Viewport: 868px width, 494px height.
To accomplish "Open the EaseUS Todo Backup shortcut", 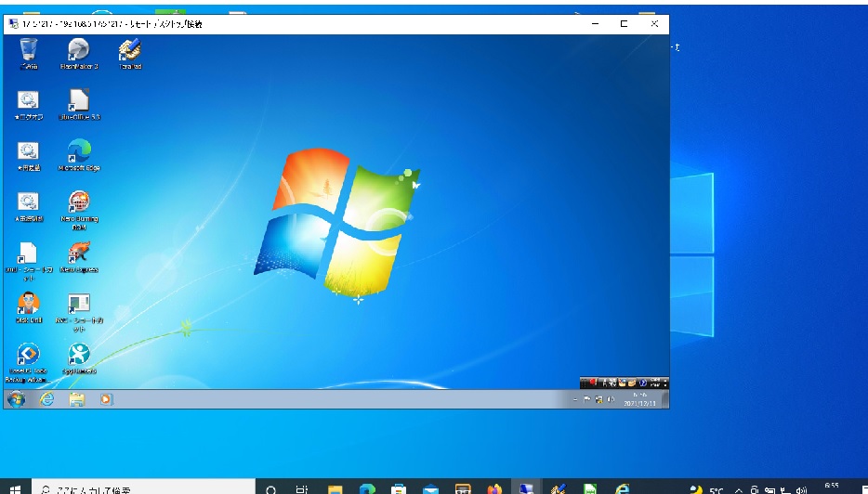I will pos(28,363).
